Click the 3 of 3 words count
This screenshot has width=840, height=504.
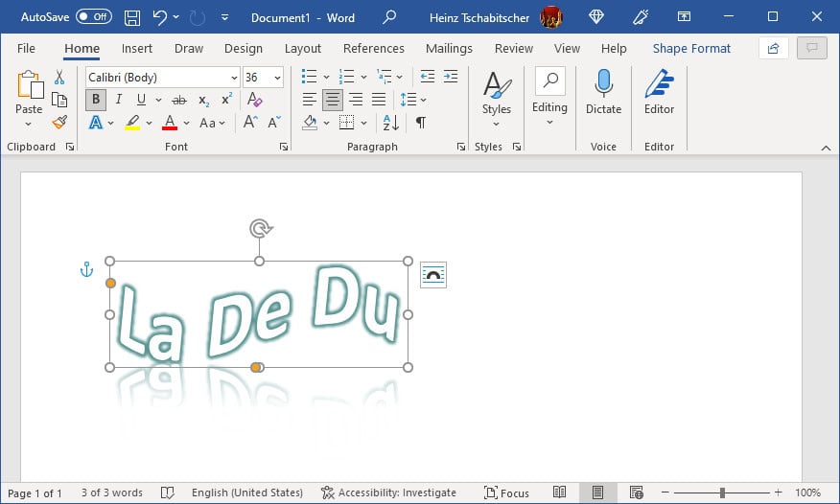click(112, 493)
